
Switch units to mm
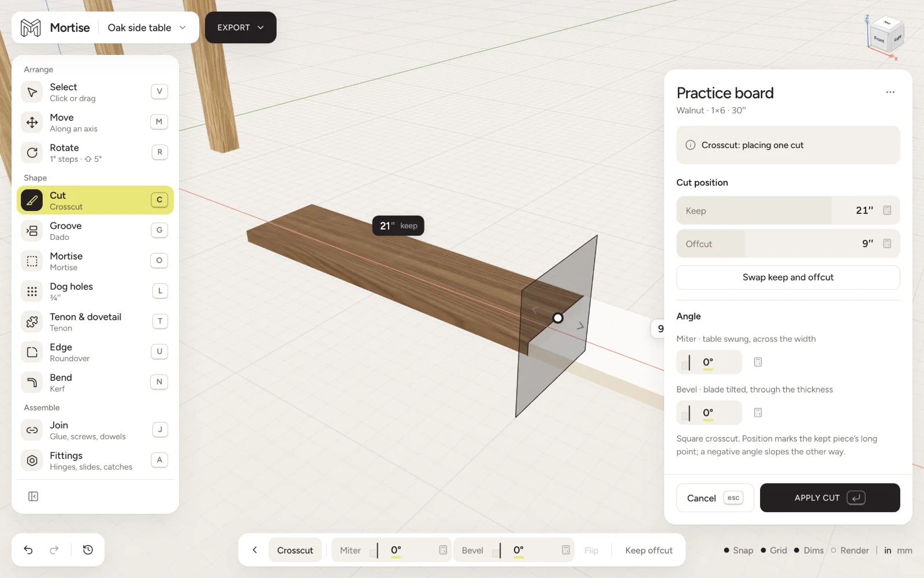pos(904,550)
